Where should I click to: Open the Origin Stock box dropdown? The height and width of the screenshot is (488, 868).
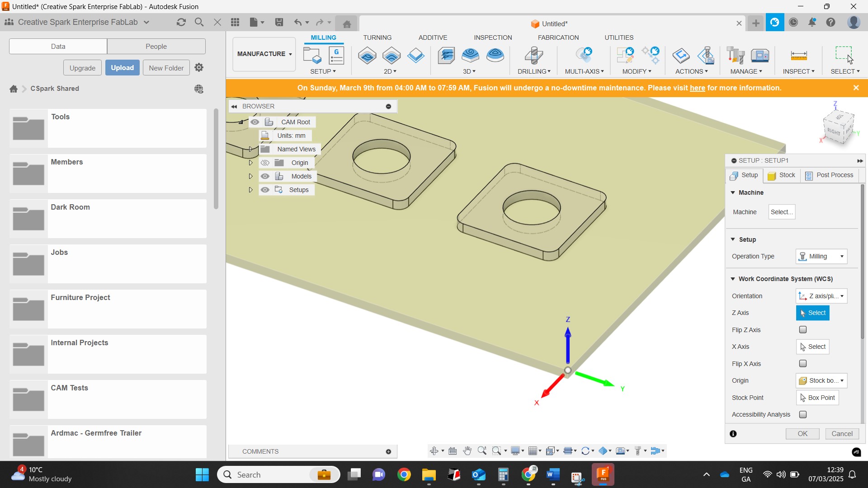(x=821, y=380)
